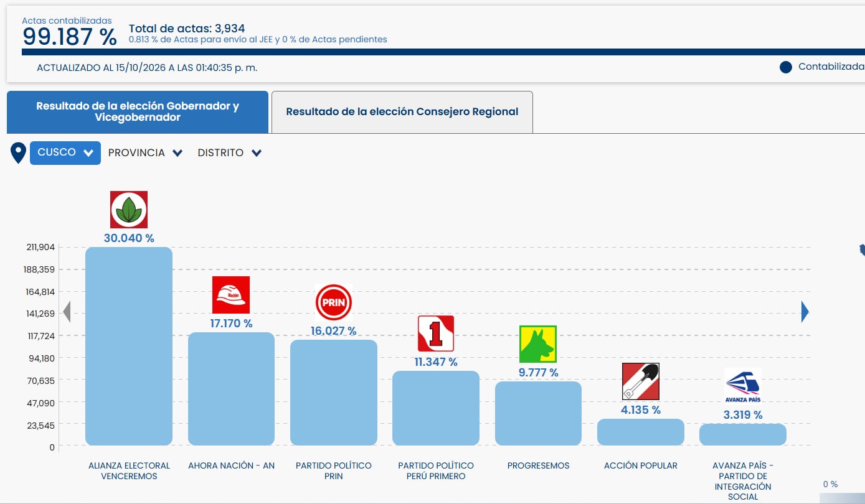This screenshot has width=865, height=504.
Task: Click the 30.040 % percentage label
Action: 129,238
